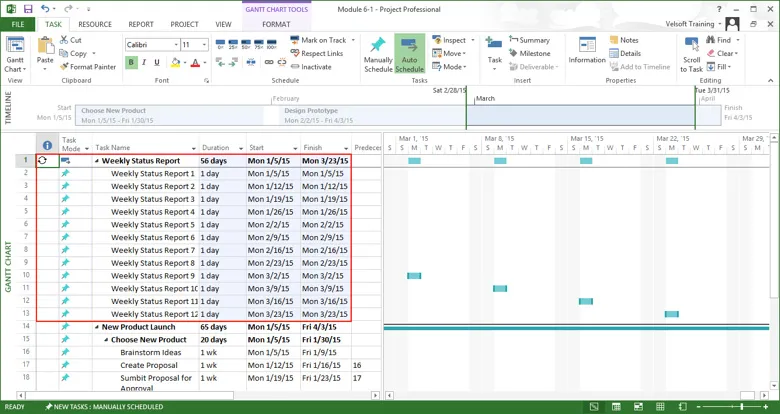
Task: Save the project via toolbar icon
Action: point(28,9)
